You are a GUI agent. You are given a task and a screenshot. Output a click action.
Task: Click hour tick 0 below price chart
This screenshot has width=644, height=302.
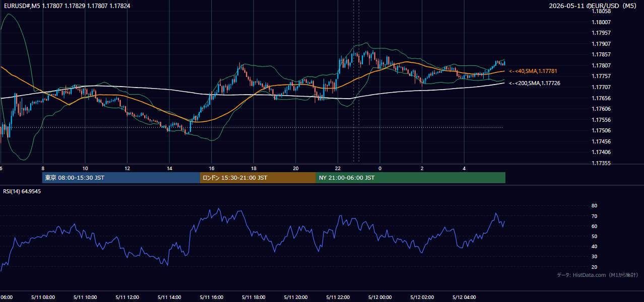(380, 169)
